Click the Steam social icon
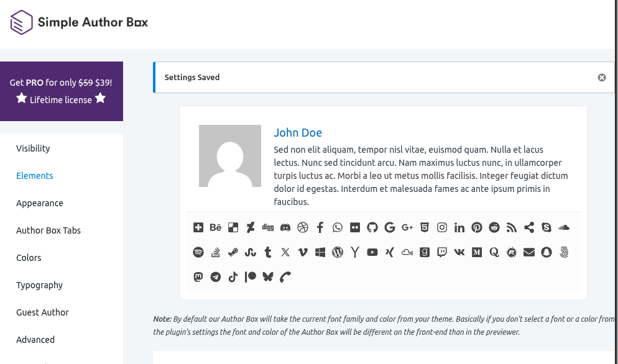Viewport: 618px width, 364px height. click(x=233, y=252)
